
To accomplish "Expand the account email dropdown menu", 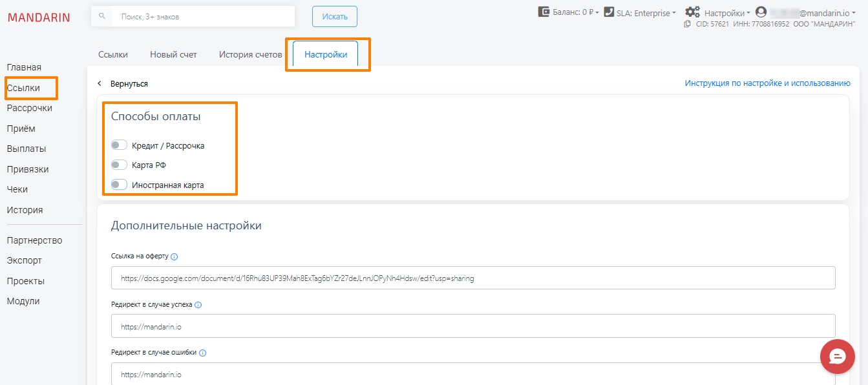I will pyautogui.click(x=827, y=13).
